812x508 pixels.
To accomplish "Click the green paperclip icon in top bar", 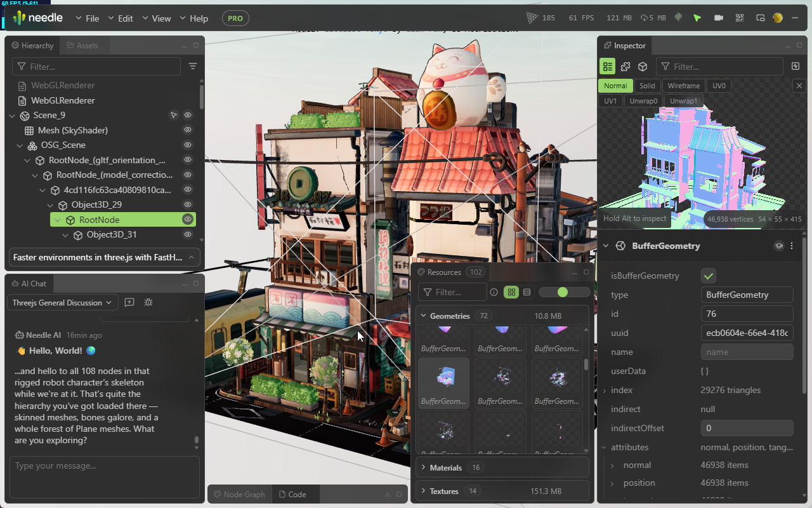I will [x=678, y=18].
